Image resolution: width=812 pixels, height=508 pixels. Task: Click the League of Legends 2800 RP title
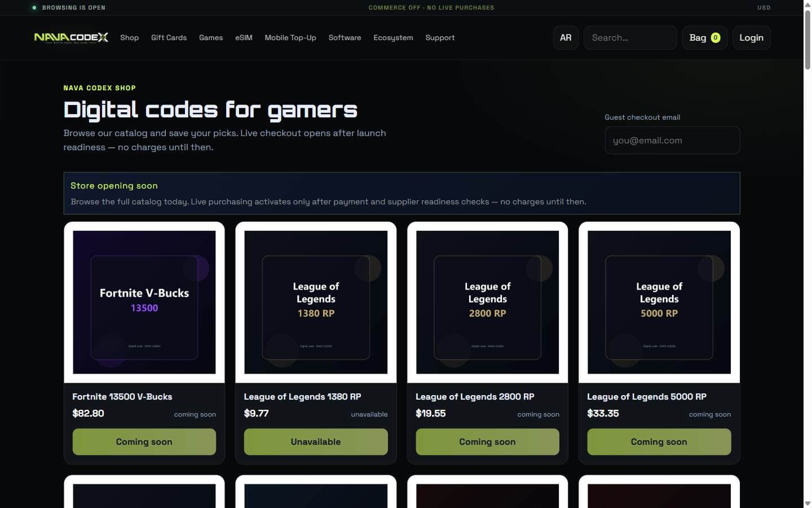click(475, 397)
